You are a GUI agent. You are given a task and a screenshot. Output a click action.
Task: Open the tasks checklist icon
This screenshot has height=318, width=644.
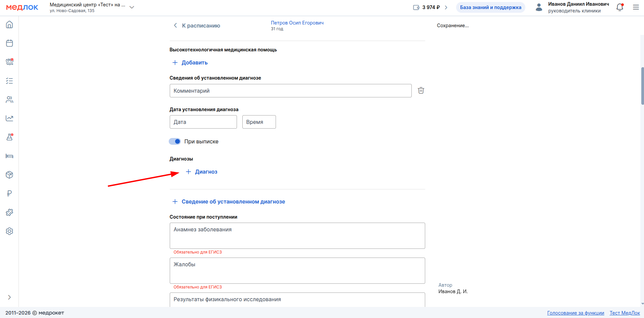coord(9,81)
